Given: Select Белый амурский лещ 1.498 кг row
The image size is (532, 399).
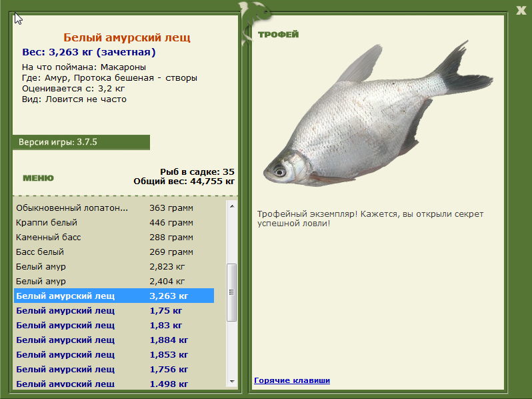Looking at the screenshot, I should pos(114,384).
